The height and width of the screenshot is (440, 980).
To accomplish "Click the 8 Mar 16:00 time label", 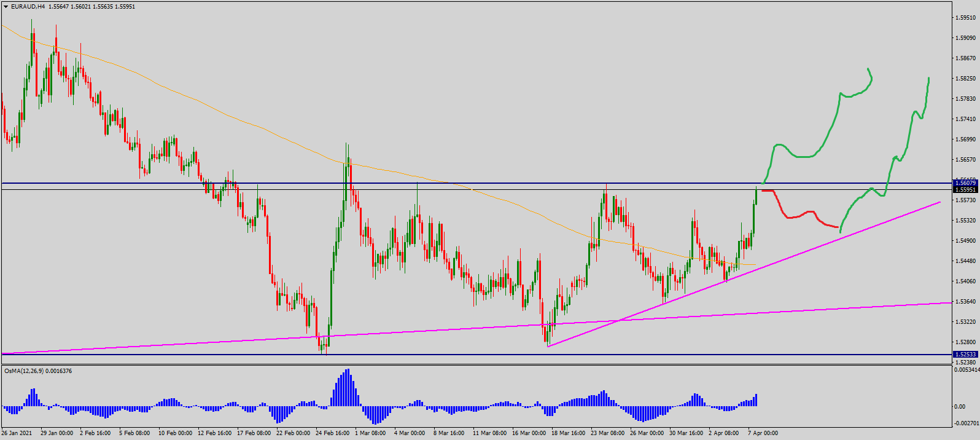I will pos(449,433).
